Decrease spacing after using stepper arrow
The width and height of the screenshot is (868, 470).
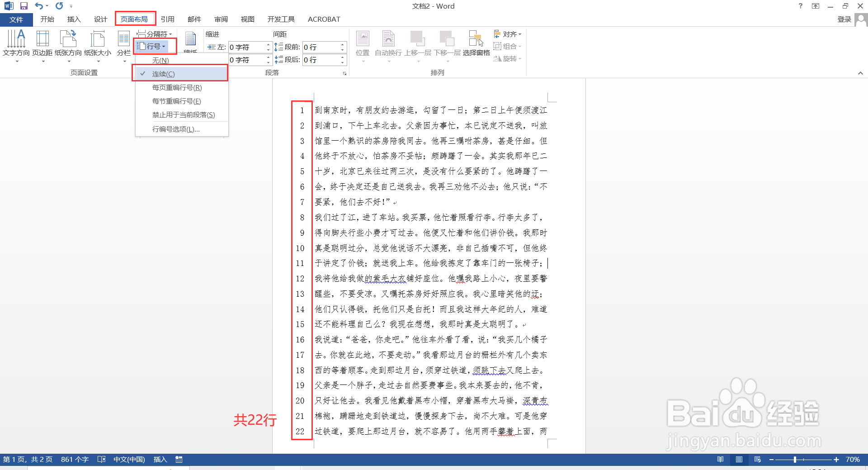pos(343,62)
